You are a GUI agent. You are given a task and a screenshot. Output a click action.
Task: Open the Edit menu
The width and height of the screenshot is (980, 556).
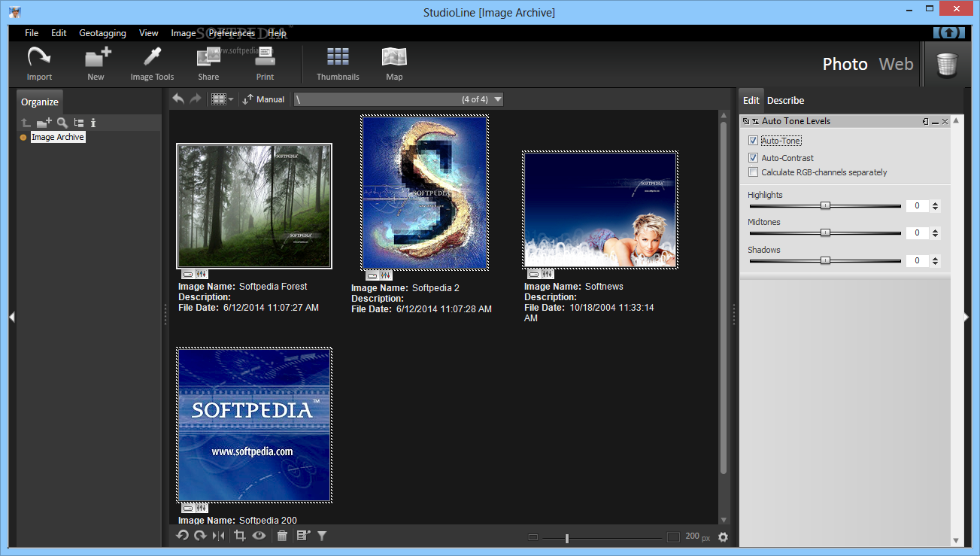coord(59,33)
